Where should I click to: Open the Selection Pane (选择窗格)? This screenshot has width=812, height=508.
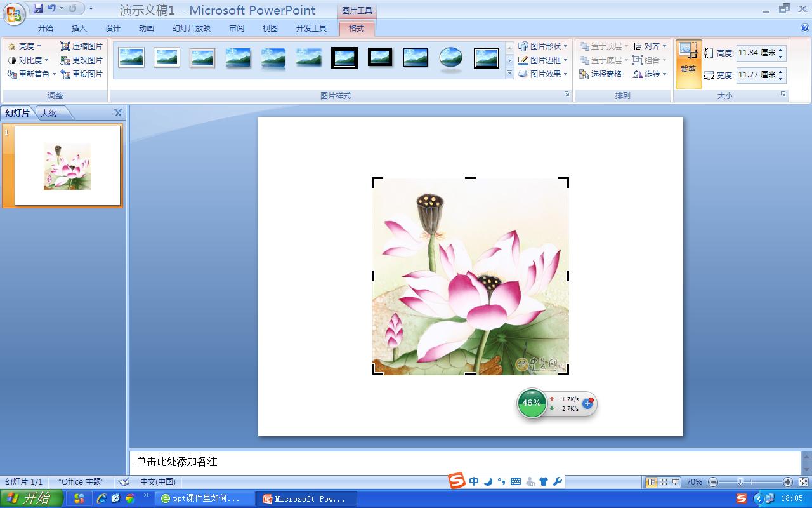pyautogui.click(x=601, y=74)
